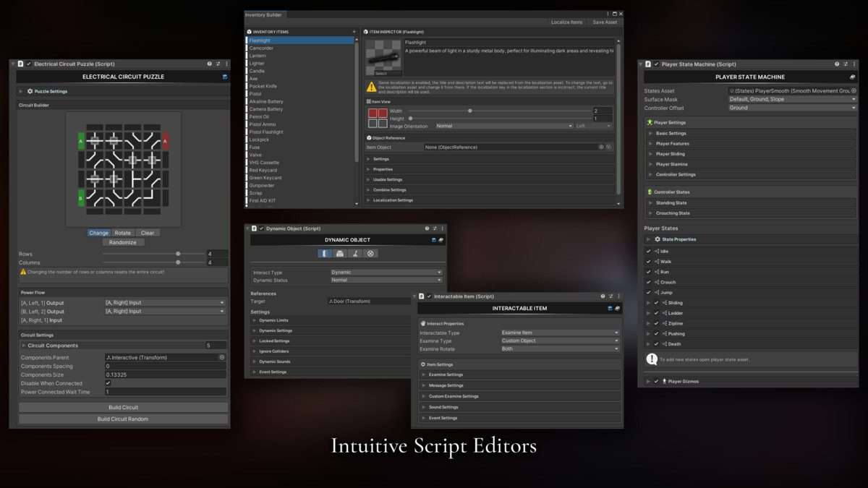Open the [A, Left, 1] Output dropdown
The width and height of the screenshot is (868, 488).
[165, 303]
